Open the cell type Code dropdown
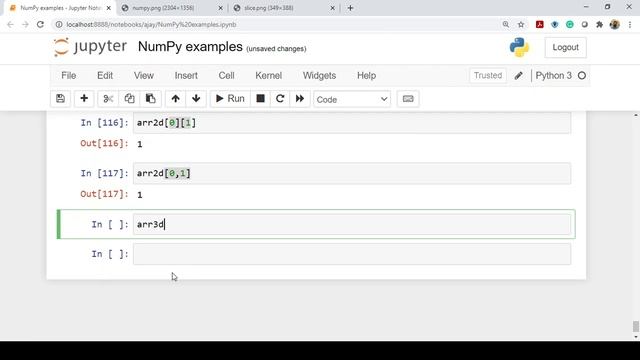The width and height of the screenshot is (640, 360). [x=352, y=99]
